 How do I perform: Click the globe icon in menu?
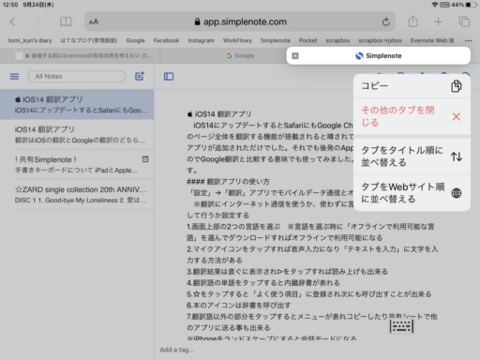456,193
